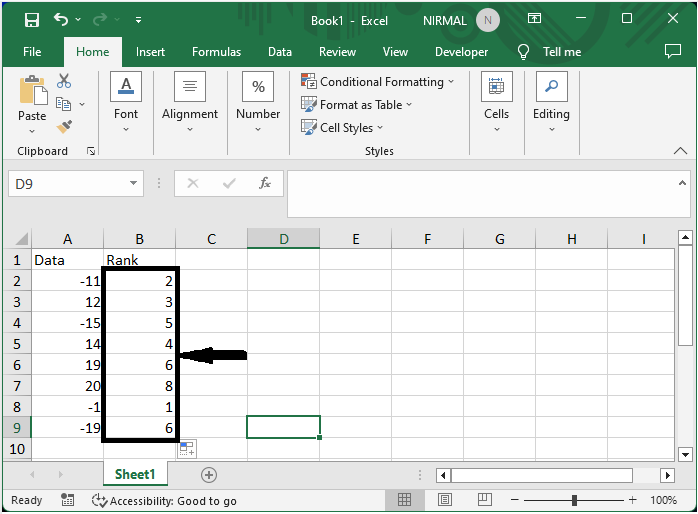Open Cell Styles gallery

[342, 128]
